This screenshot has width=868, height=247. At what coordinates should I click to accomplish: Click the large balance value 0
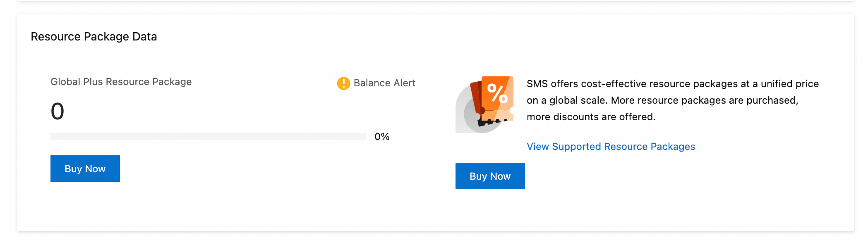(x=58, y=111)
